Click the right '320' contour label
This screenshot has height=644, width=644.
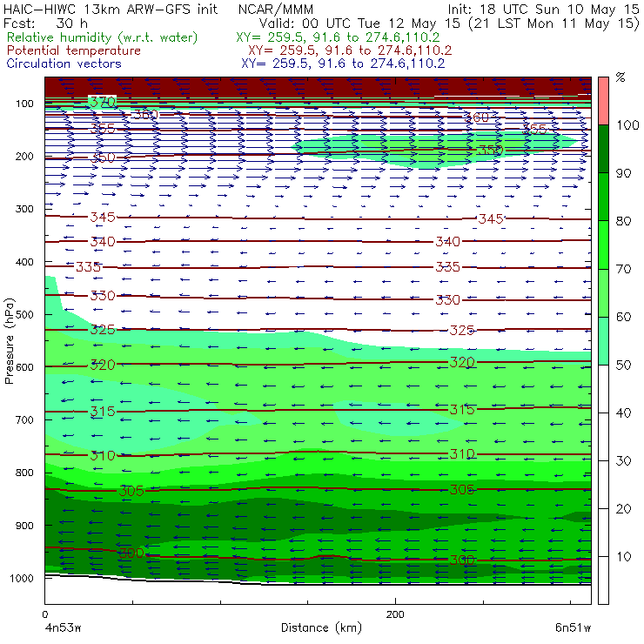pos(462,362)
